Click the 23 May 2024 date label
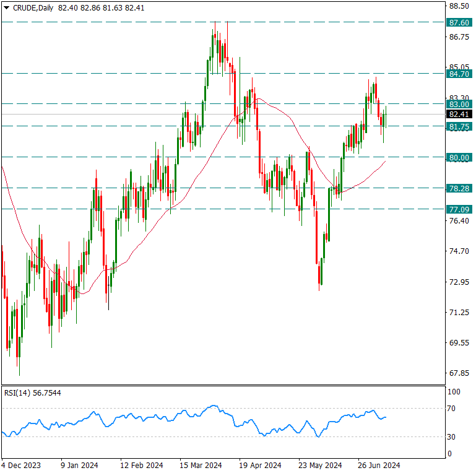The width and height of the screenshot is (476, 473). click(x=320, y=465)
